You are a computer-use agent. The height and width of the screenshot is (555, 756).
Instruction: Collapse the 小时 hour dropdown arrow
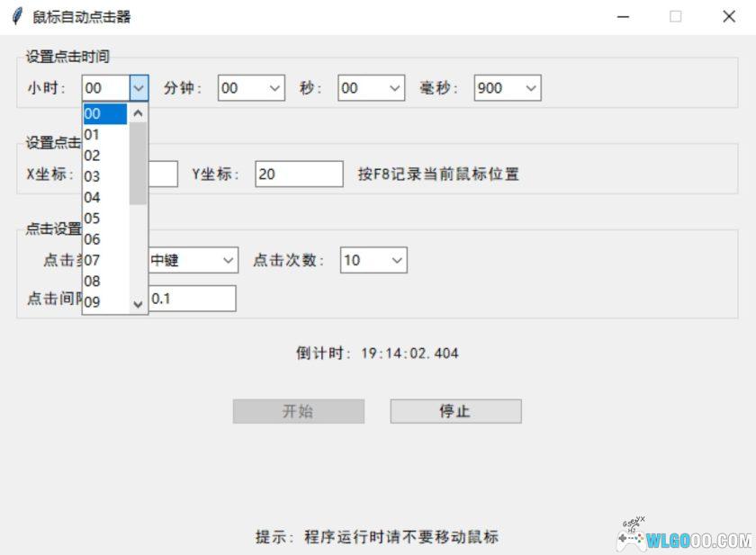pyautogui.click(x=139, y=87)
